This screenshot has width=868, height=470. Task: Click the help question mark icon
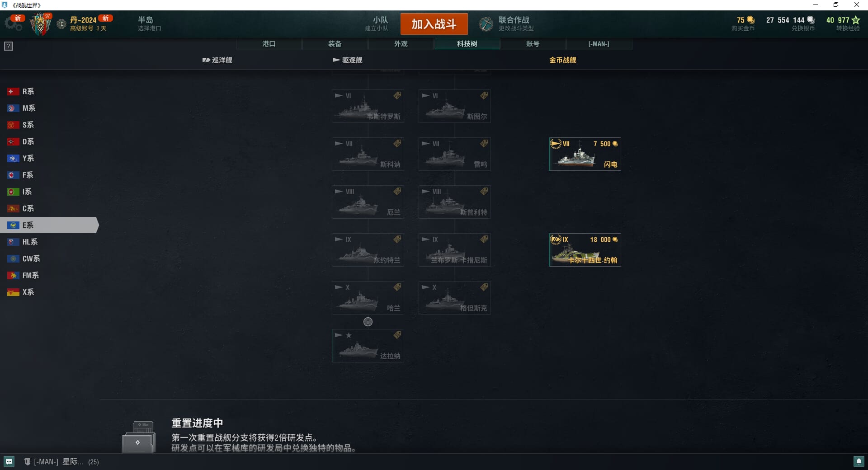click(x=9, y=46)
